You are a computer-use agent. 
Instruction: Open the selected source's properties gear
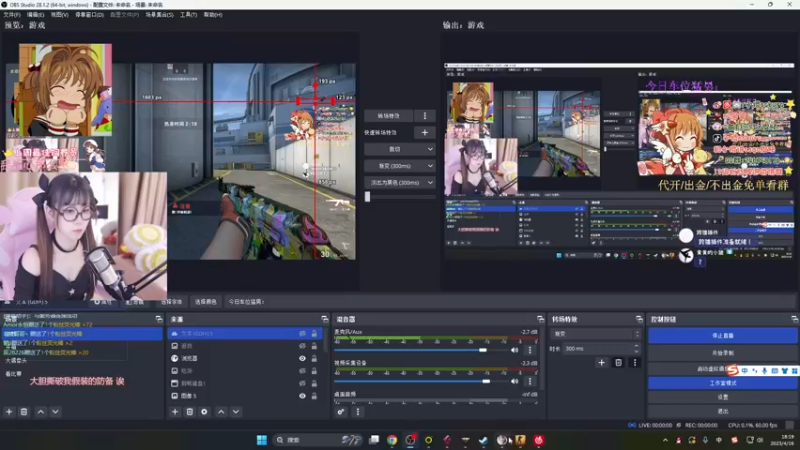click(204, 412)
